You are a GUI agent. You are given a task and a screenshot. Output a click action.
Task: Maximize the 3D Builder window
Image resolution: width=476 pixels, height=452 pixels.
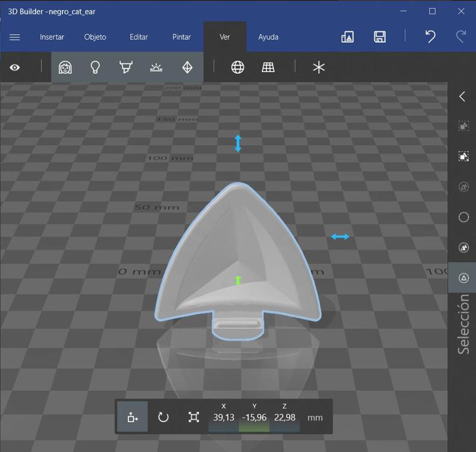(x=433, y=11)
